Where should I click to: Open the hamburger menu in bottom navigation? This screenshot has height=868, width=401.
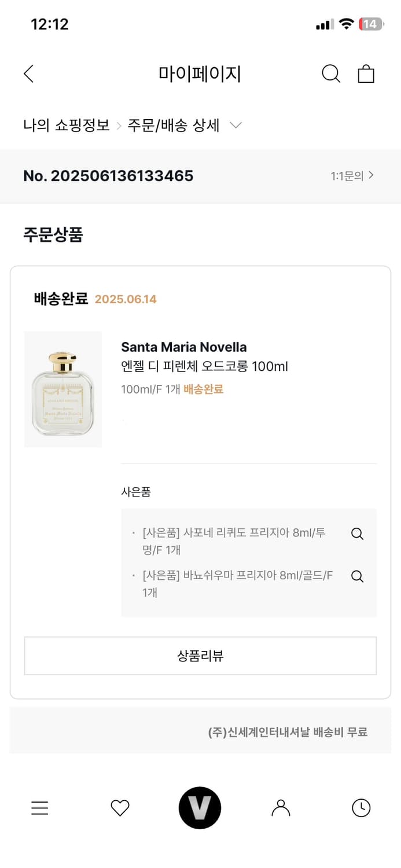(39, 808)
